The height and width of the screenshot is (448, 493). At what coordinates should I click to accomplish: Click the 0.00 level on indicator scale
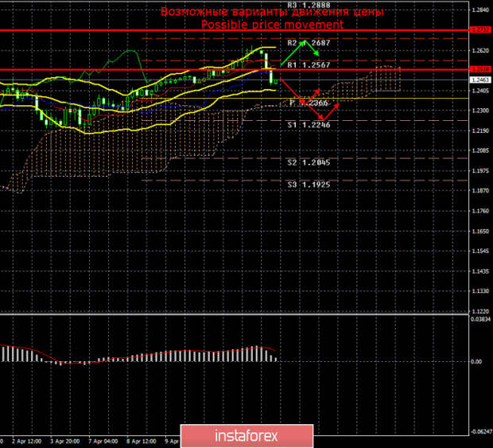(x=478, y=361)
